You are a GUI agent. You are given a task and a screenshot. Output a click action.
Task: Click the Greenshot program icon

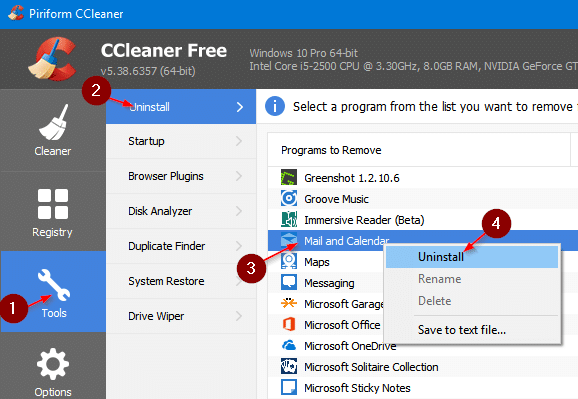pyautogui.click(x=289, y=177)
